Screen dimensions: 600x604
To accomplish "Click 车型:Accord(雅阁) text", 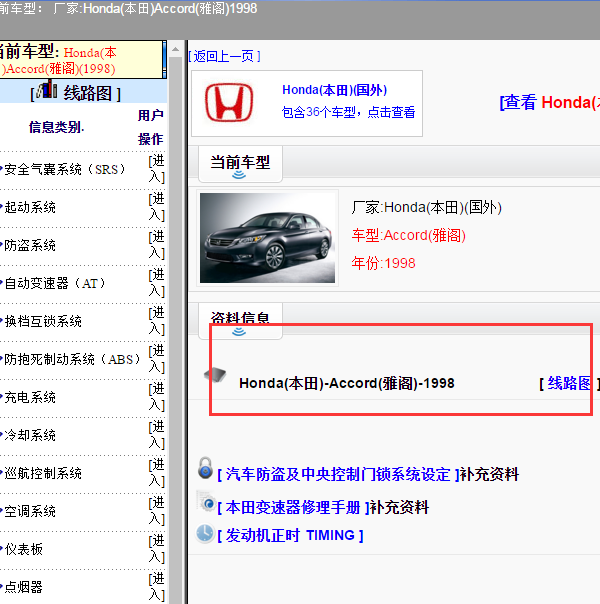I will (408, 235).
